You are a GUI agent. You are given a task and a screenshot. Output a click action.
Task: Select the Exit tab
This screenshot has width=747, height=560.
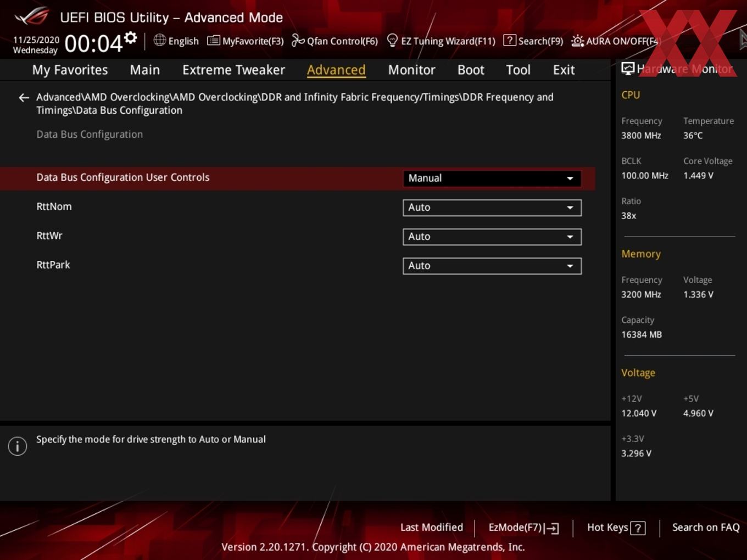coord(564,70)
